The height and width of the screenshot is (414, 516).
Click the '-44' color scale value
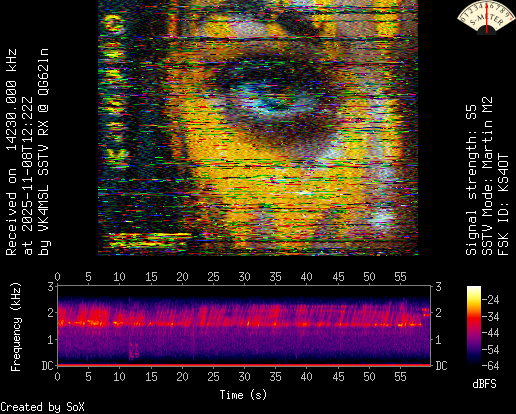coord(491,333)
